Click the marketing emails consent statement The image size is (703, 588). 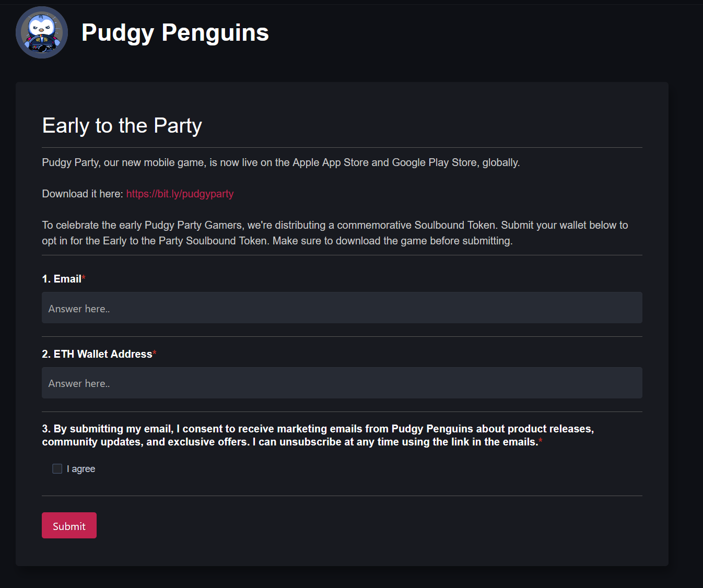[318, 435]
